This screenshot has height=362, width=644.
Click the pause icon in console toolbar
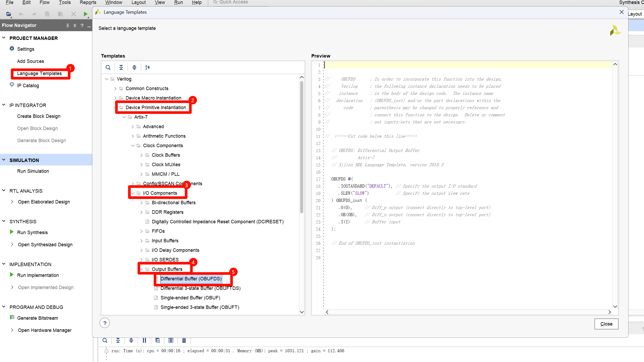(144, 340)
